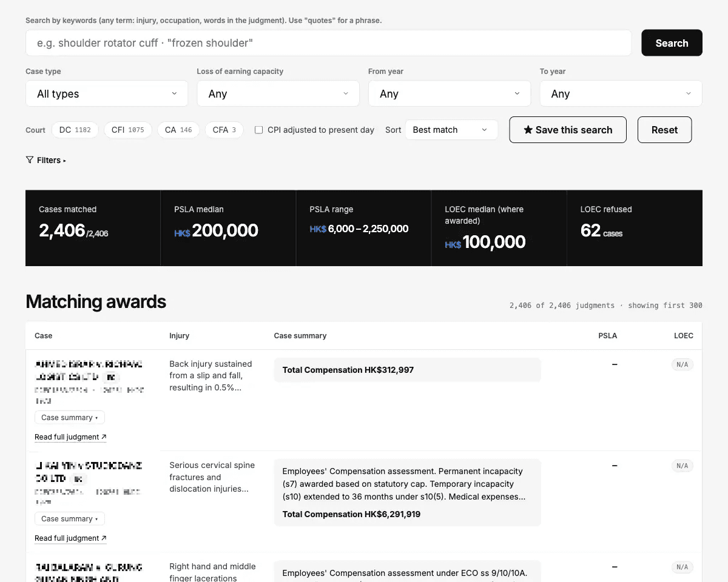
Task: Open Read full judgment link of second case
Action: point(70,538)
